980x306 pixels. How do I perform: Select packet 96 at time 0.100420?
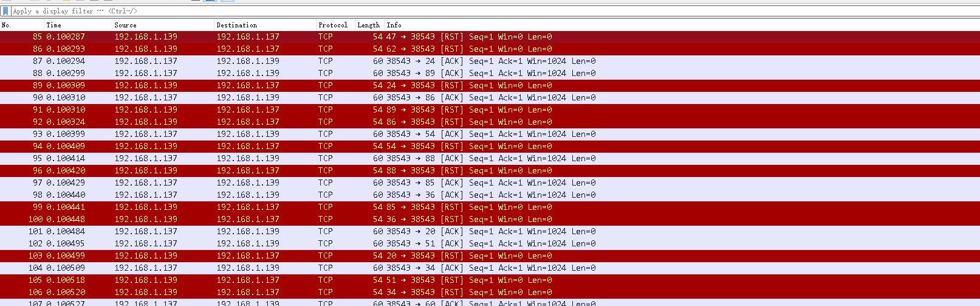pyautogui.click(x=490, y=171)
